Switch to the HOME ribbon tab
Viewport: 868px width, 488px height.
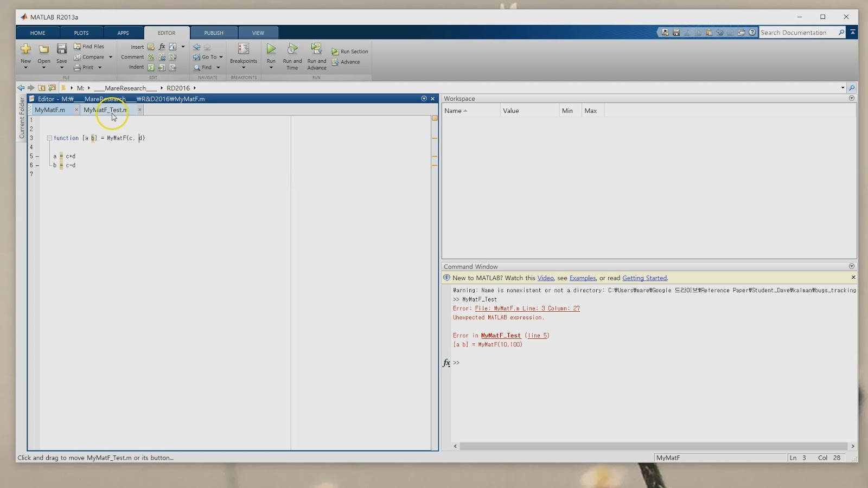(38, 33)
